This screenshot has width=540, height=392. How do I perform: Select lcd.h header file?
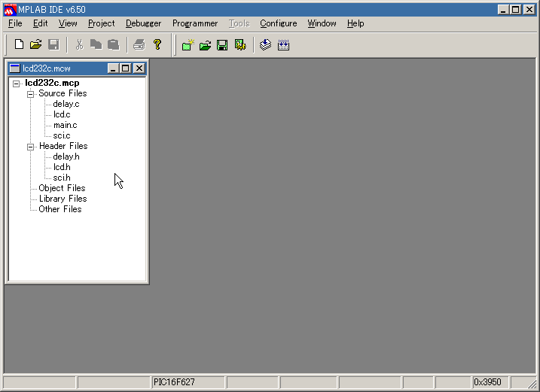pyautogui.click(x=62, y=167)
